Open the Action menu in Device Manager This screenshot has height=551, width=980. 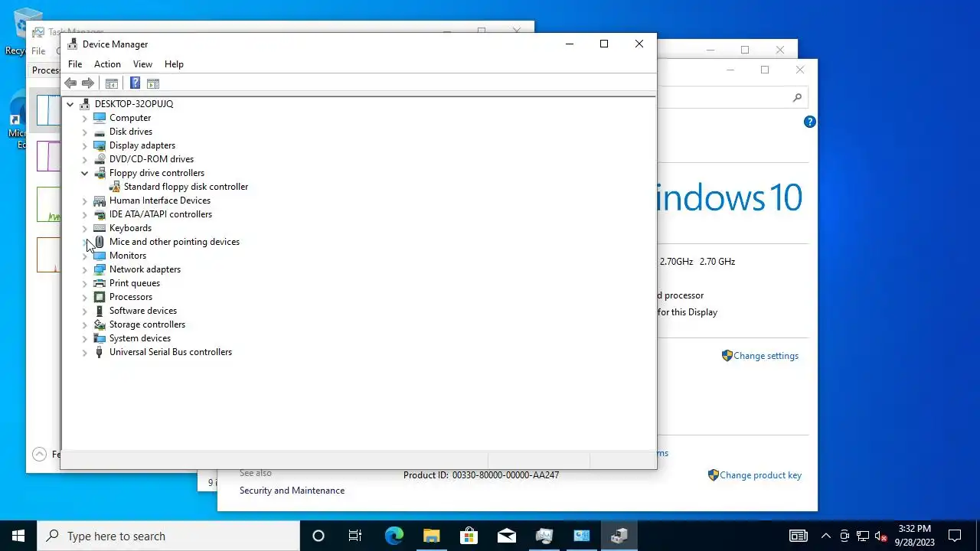tap(107, 64)
